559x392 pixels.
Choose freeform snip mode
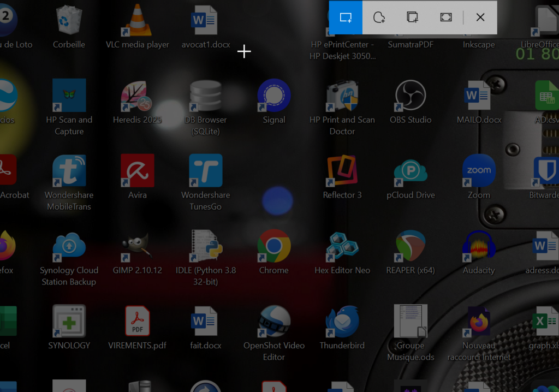pos(379,17)
